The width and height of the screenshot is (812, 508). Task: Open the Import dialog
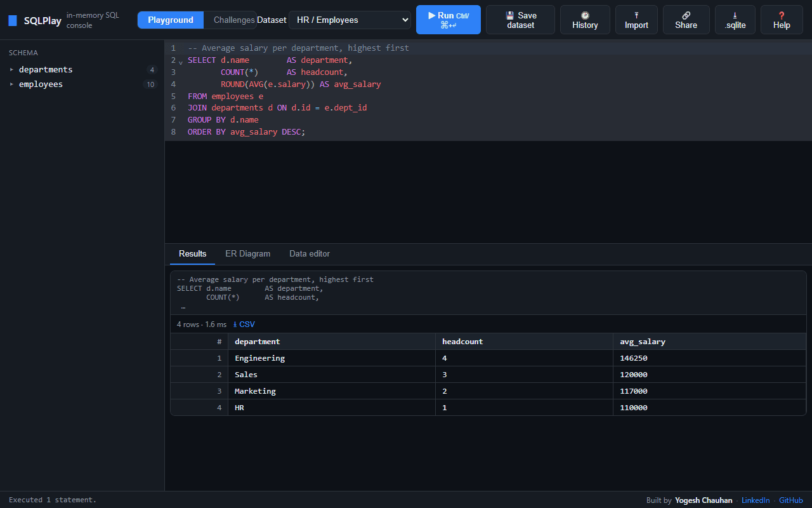pyautogui.click(x=636, y=20)
